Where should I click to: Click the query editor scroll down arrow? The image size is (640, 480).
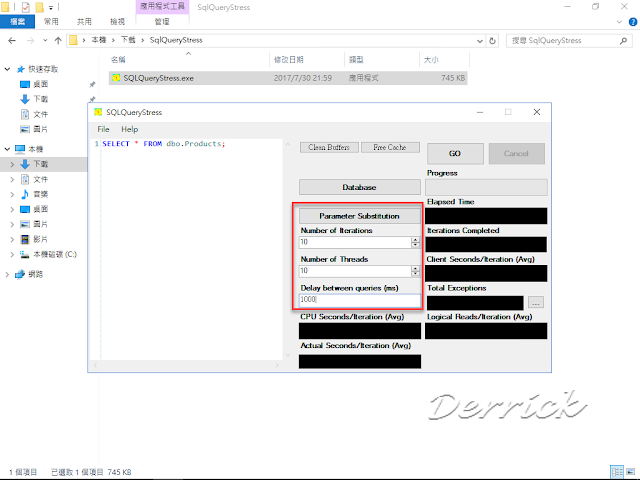(x=288, y=355)
